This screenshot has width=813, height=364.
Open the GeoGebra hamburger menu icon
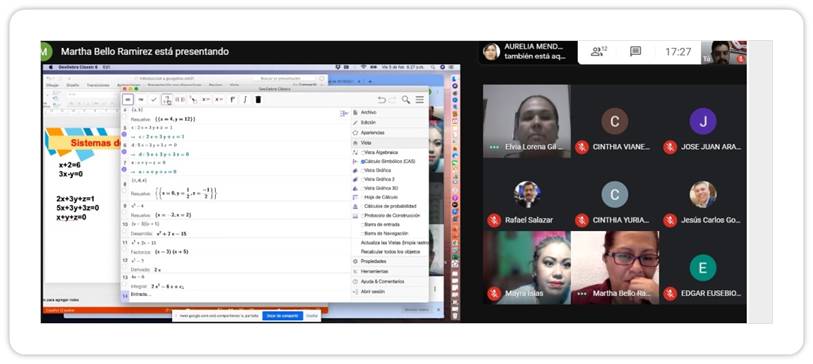click(419, 100)
